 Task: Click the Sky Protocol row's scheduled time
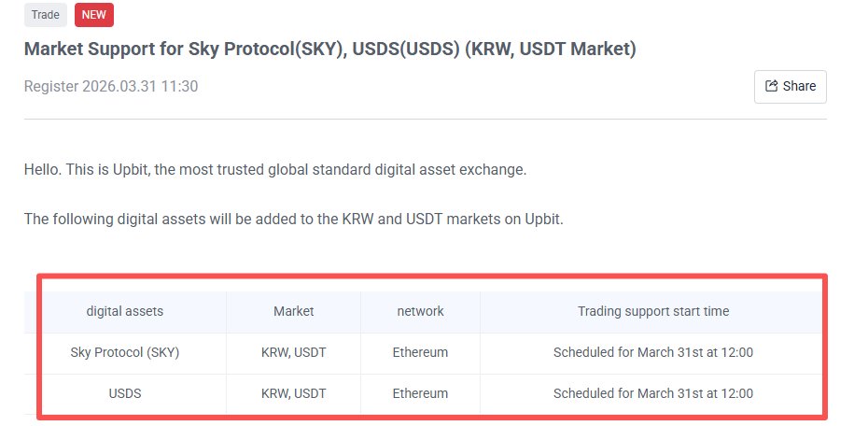click(x=652, y=353)
